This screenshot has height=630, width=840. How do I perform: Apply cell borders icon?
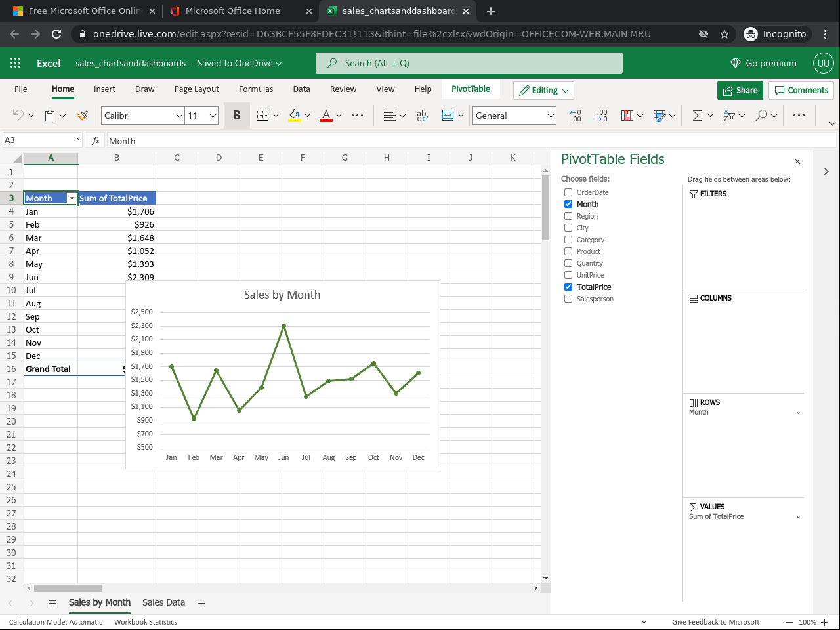(x=262, y=115)
